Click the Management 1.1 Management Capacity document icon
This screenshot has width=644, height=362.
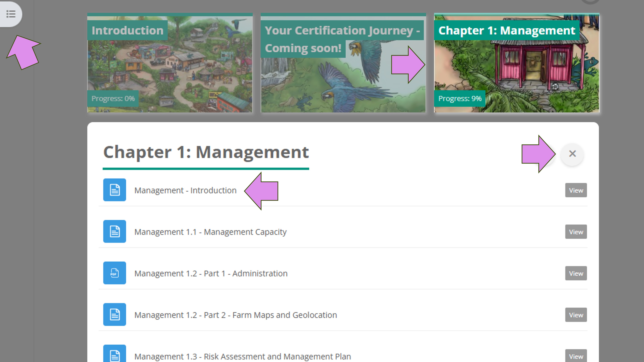(x=114, y=231)
